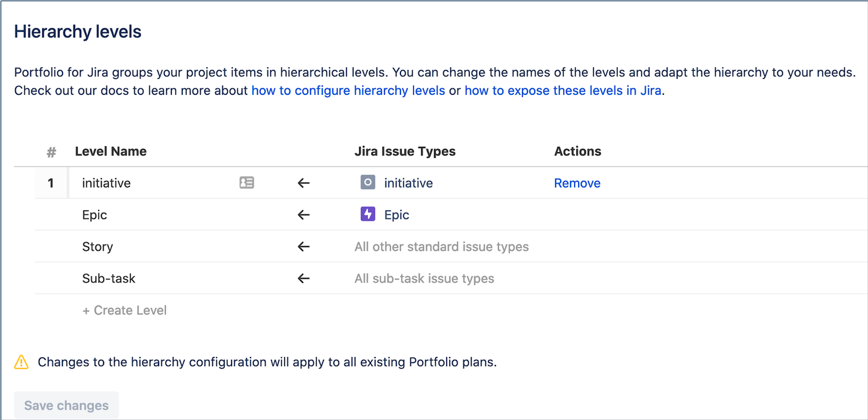Click Create Level to add a new level
This screenshot has width=868, height=420.
[x=124, y=310]
